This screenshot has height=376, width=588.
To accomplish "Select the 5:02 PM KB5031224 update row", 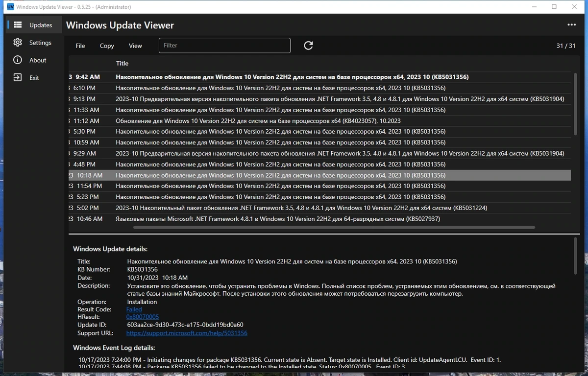I will pyautogui.click(x=319, y=208).
